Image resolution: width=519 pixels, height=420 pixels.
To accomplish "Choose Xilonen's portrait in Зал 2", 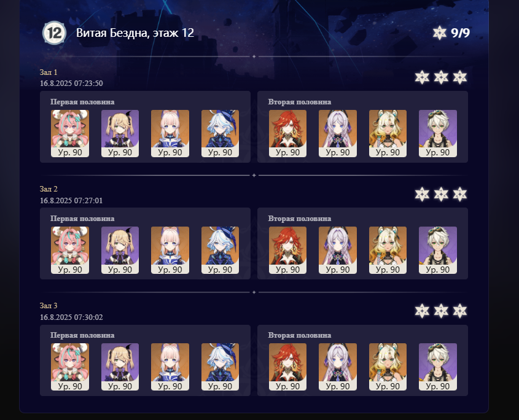I will click(388, 250).
